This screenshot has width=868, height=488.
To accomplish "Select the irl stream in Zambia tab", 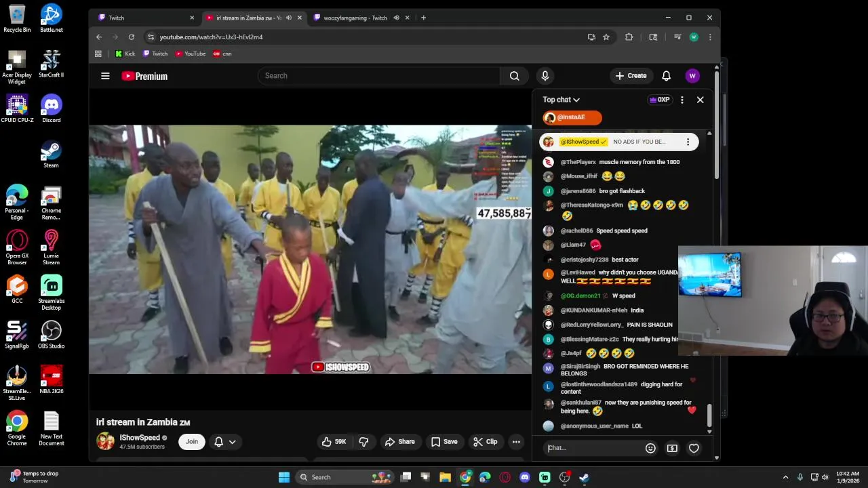I will [253, 18].
